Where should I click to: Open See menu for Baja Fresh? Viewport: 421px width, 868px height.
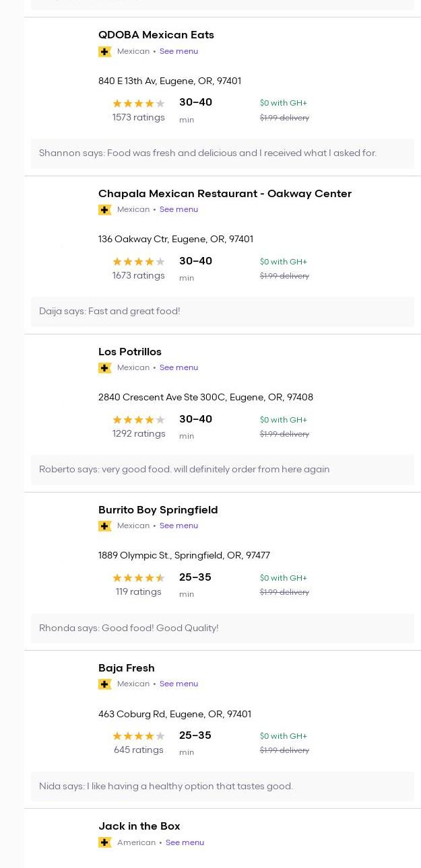point(179,684)
